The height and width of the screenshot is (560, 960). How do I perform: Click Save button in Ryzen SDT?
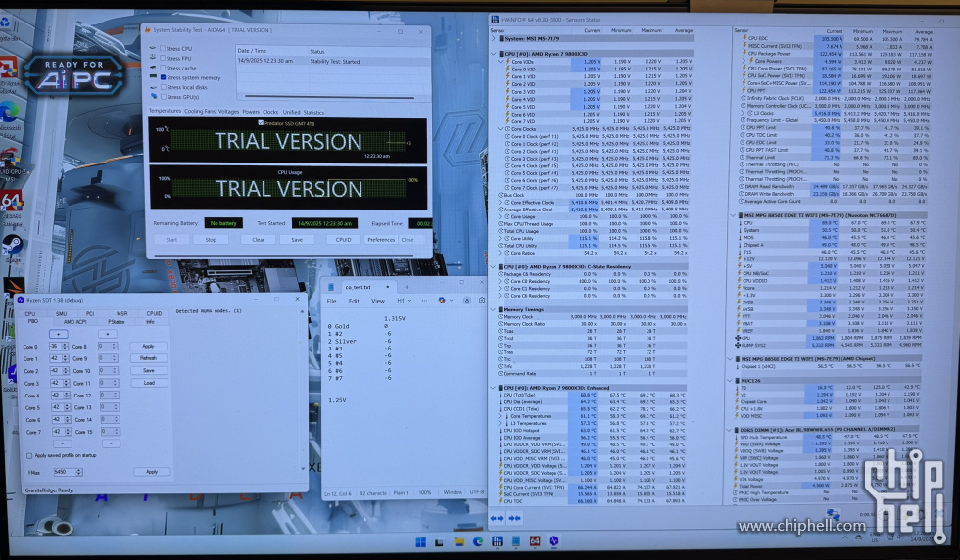coord(148,370)
